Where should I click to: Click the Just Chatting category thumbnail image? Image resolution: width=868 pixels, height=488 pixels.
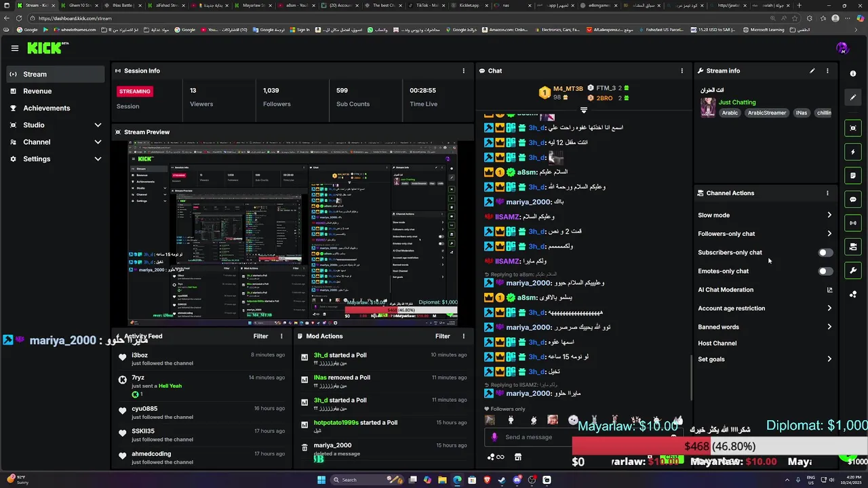point(708,108)
